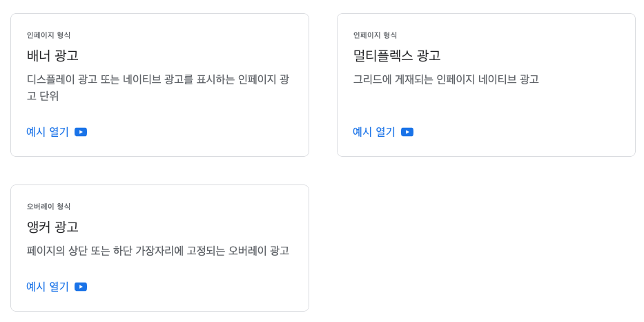Click the word 단위 in banner description
Screen dimensions: 644x322
48,96
